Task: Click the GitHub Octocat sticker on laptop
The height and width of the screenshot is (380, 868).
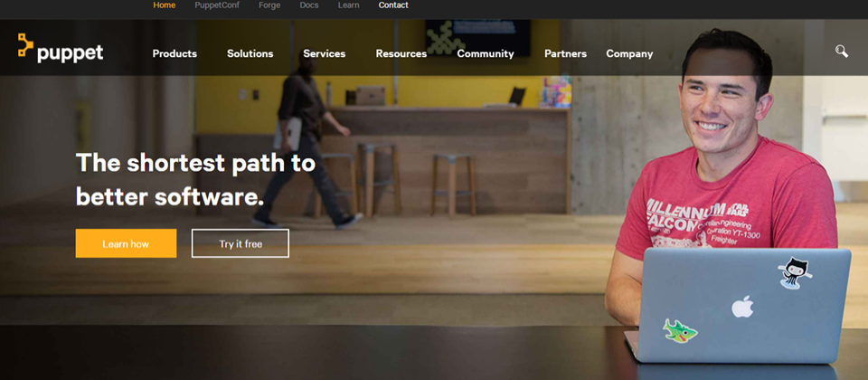Action: (x=795, y=272)
